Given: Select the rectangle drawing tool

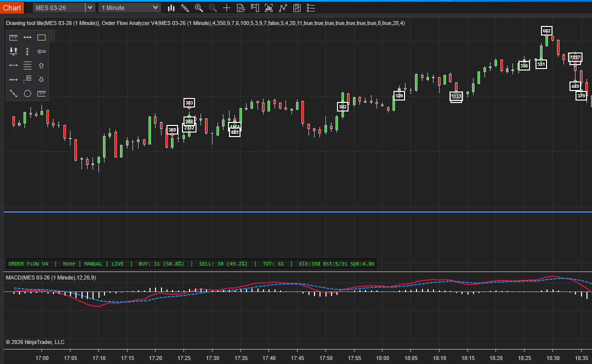Looking at the screenshot, I should tap(41, 37).
